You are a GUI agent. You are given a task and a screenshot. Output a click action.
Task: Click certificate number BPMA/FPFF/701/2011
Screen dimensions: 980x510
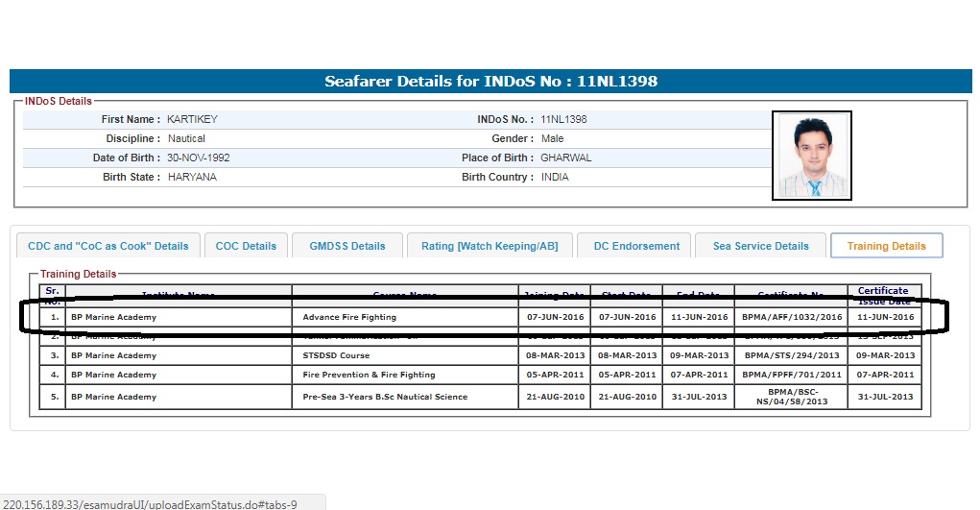pyautogui.click(x=792, y=375)
